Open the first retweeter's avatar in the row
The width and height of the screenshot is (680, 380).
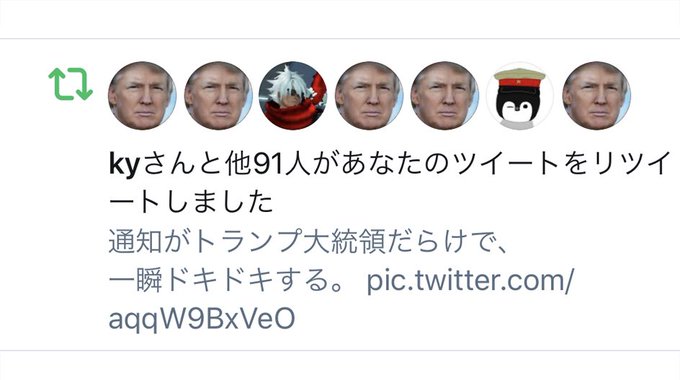click(x=142, y=95)
